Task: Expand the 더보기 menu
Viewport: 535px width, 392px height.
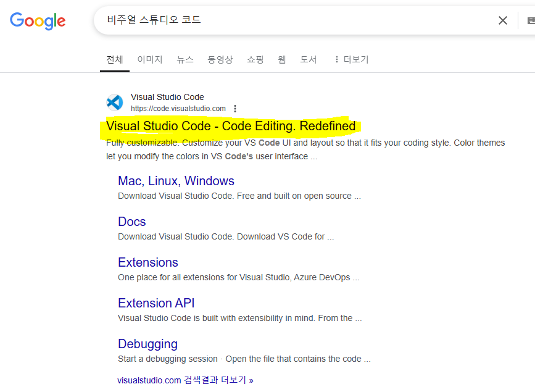Action: [352, 59]
